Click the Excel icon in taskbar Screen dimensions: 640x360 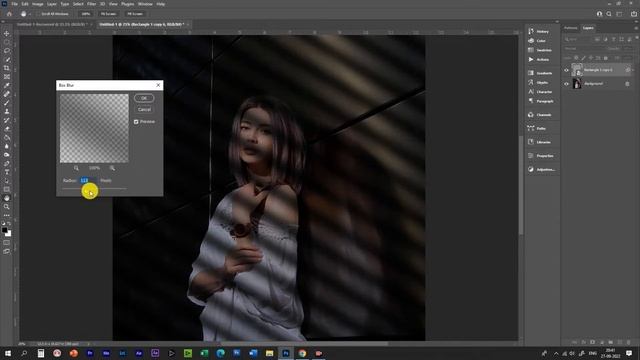pos(204,353)
